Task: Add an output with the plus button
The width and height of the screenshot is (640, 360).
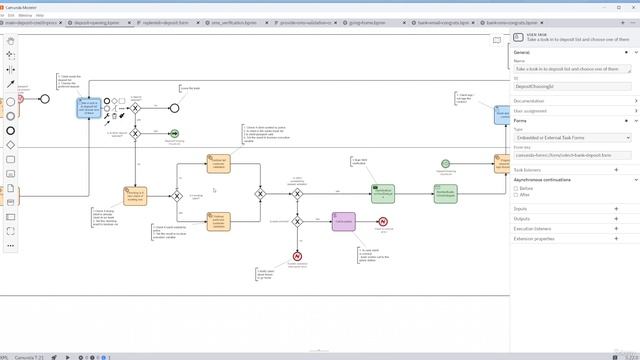Action: coord(616,219)
